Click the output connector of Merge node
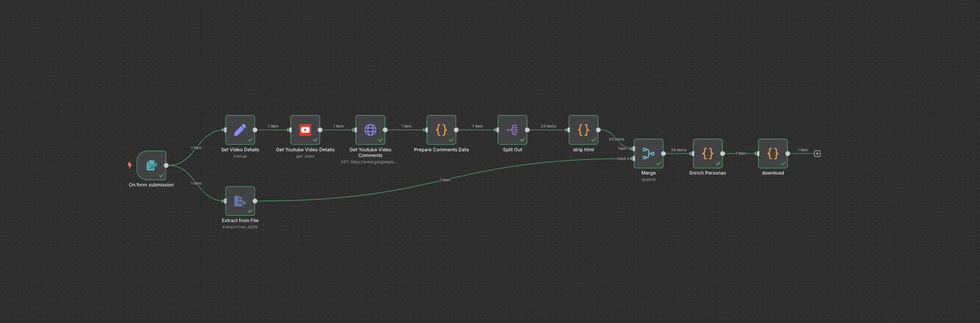 tap(663, 154)
